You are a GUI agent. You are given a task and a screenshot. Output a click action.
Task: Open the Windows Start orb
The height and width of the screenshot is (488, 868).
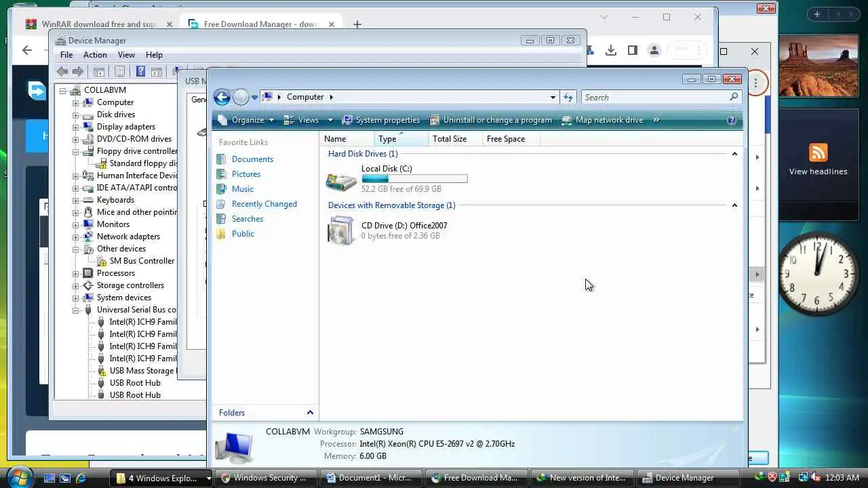[x=19, y=476]
